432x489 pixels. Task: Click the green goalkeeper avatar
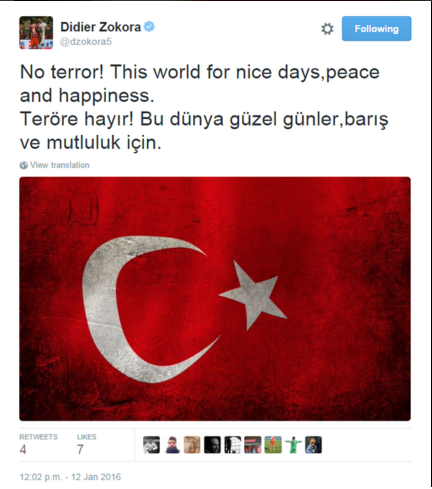tap(293, 445)
